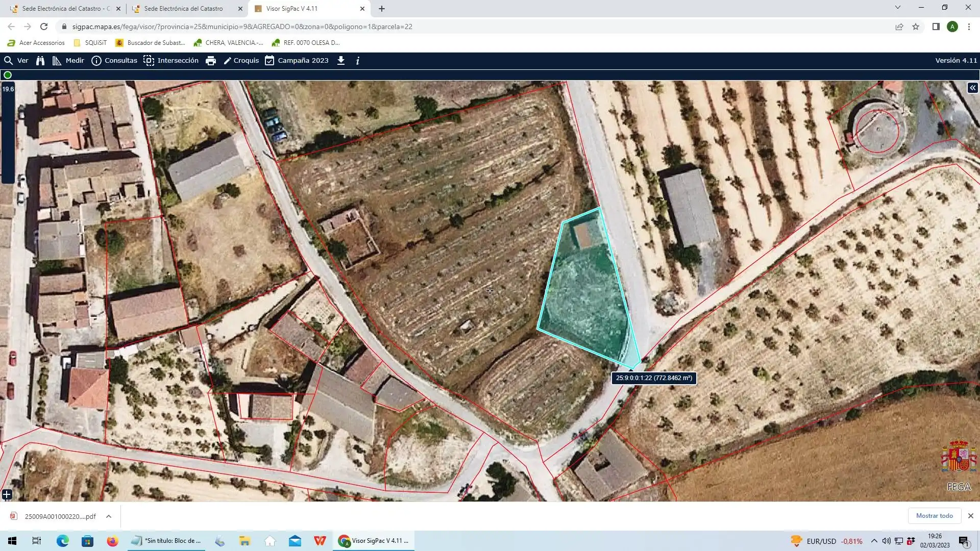The height and width of the screenshot is (551, 980).
Task: Open the downloaded PDF options chevron
Action: pos(109,516)
